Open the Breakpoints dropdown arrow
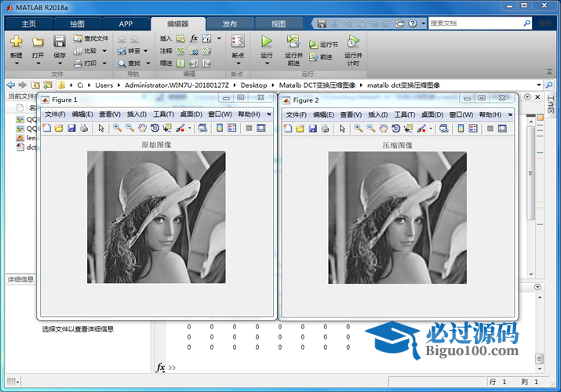561x392 pixels. point(239,64)
